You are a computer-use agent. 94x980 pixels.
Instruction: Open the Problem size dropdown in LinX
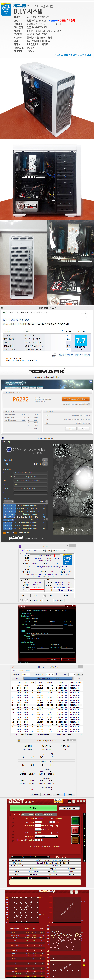26,674
